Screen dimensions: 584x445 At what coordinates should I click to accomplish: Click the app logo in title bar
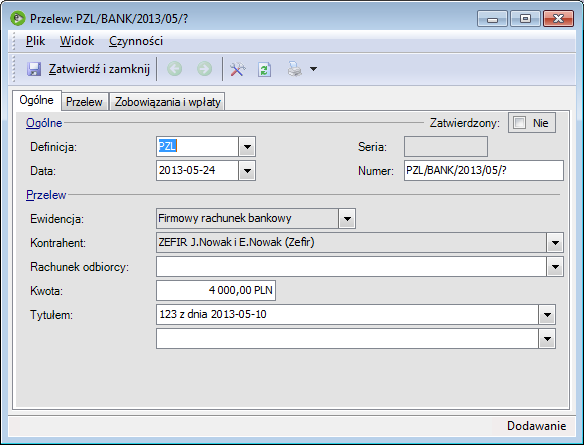click(18, 18)
